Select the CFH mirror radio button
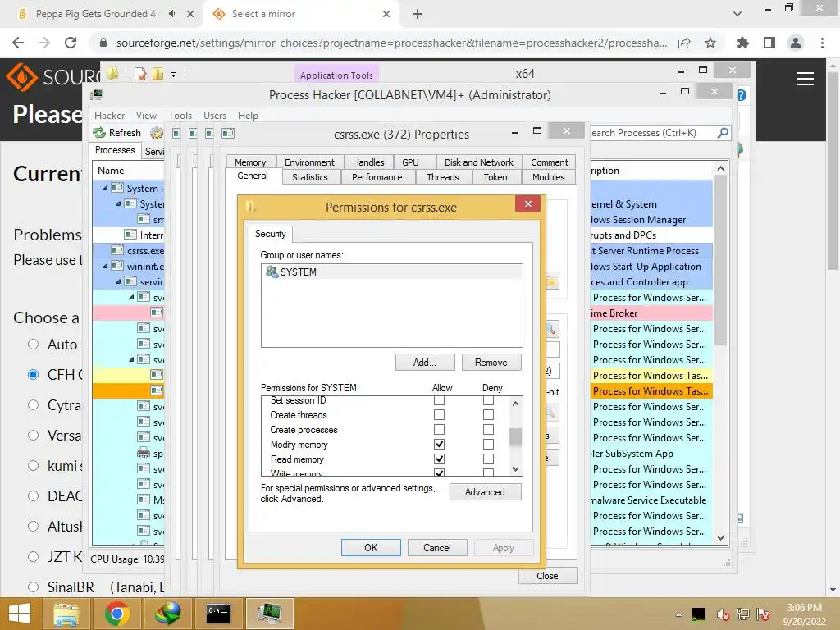Viewport: 840px width, 630px height. (33, 374)
